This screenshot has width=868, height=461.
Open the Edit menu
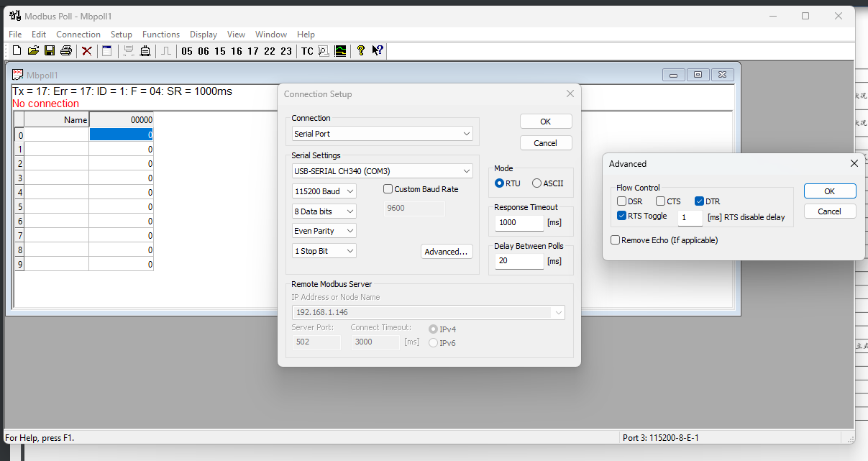click(39, 35)
